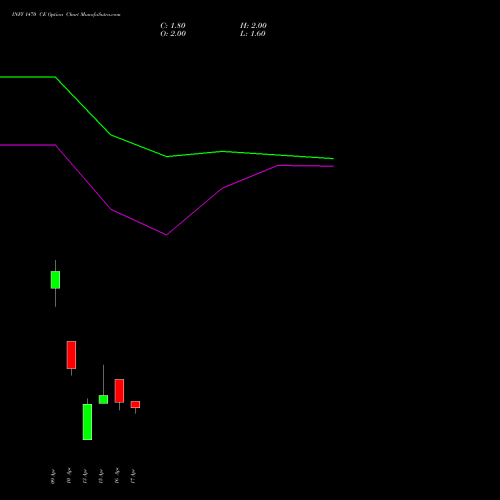Click the '09 Apr' date label on the axis
Viewport: 500px width, 500px height.
(53, 476)
